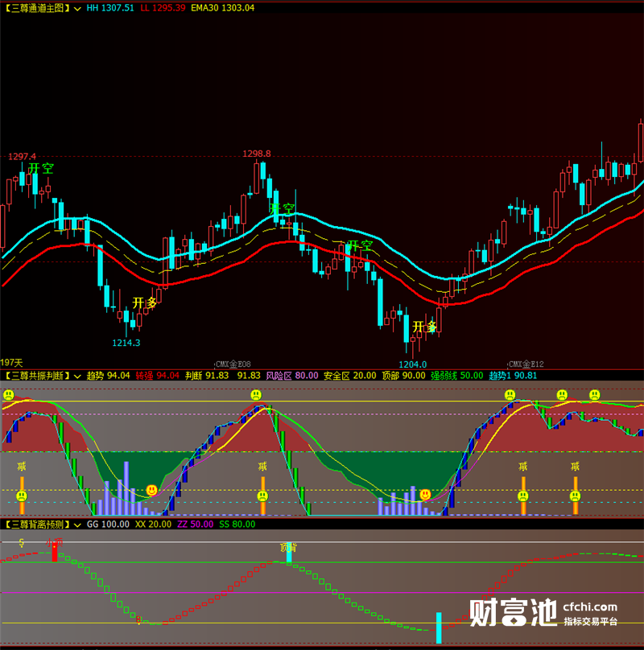Viewport: 644px width, 650px height.
Task: Click the orange smiley near the first purple histogram
Action: (x=152, y=491)
